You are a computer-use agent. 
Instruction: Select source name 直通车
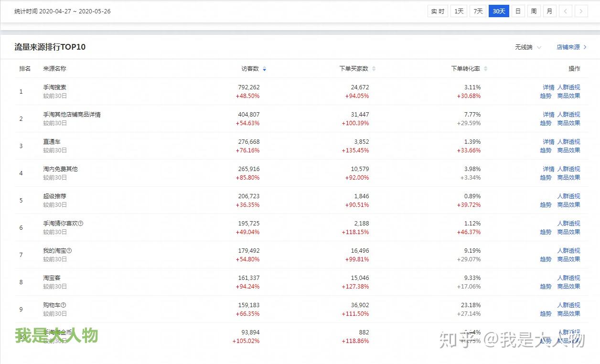point(52,142)
